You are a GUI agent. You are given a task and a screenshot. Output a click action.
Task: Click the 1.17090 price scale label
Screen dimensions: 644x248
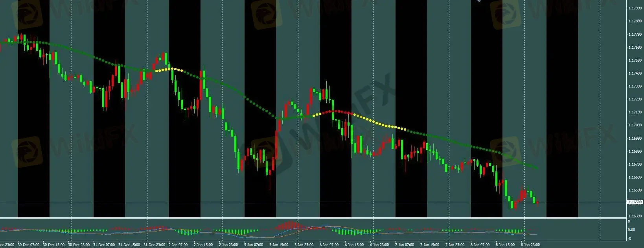635,125
